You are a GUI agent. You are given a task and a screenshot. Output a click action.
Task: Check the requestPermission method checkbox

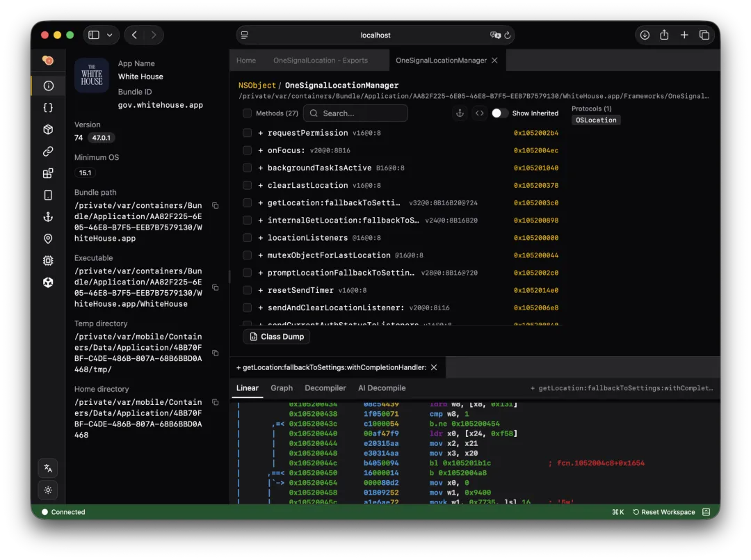point(247,133)
